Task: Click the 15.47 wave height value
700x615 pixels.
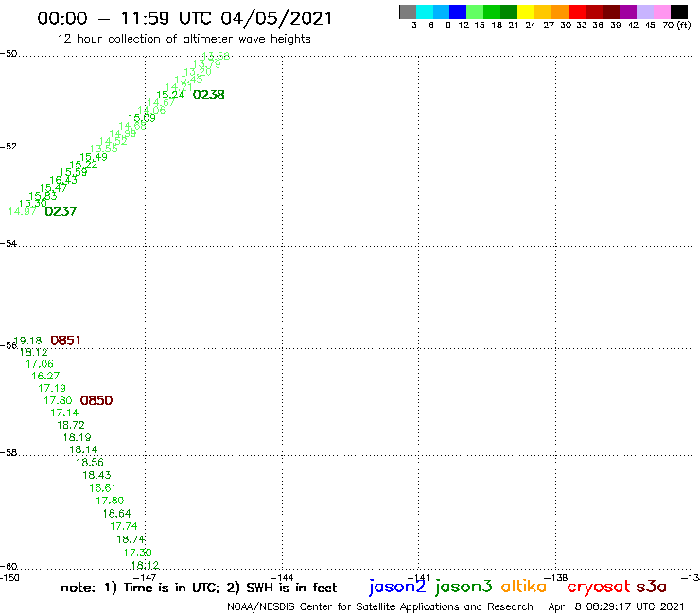Action: tap(53, 188)
